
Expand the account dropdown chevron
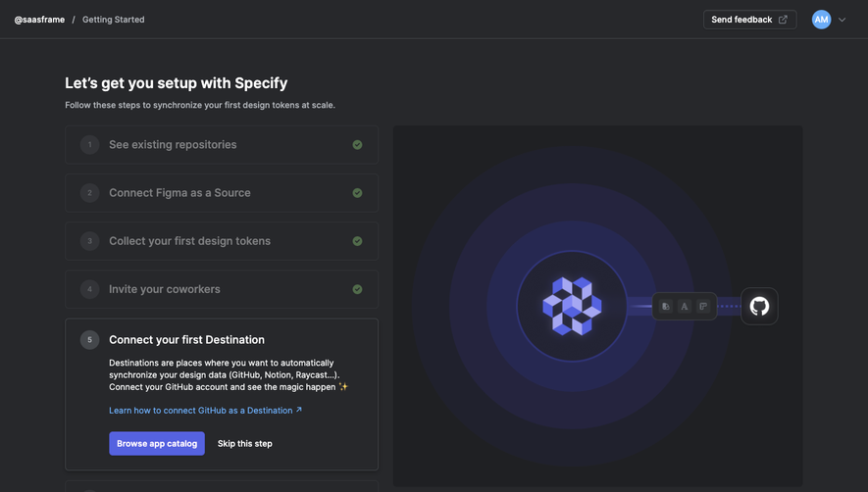coord(842,20)
